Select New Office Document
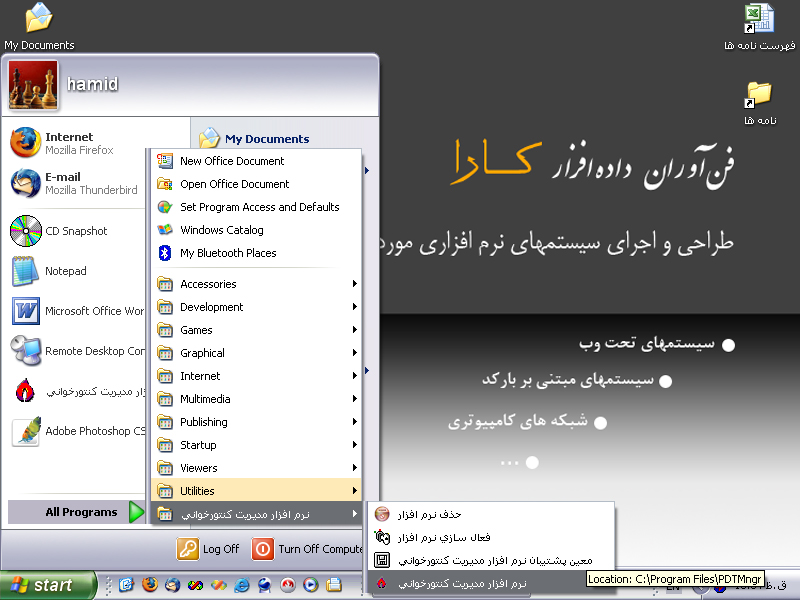800x600 pixels. [232, 161]
